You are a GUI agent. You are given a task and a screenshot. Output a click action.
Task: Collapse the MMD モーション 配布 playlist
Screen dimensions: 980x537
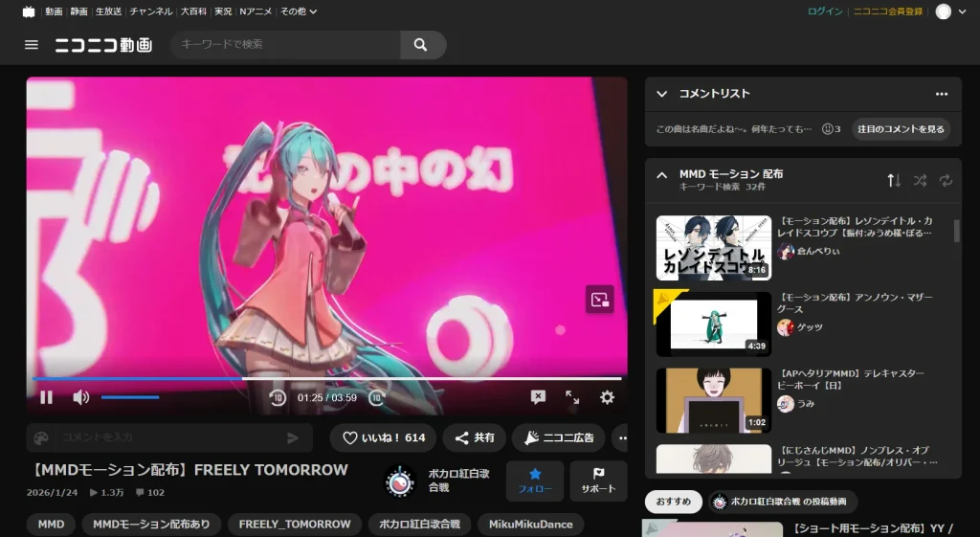click(x=662, y=175)
